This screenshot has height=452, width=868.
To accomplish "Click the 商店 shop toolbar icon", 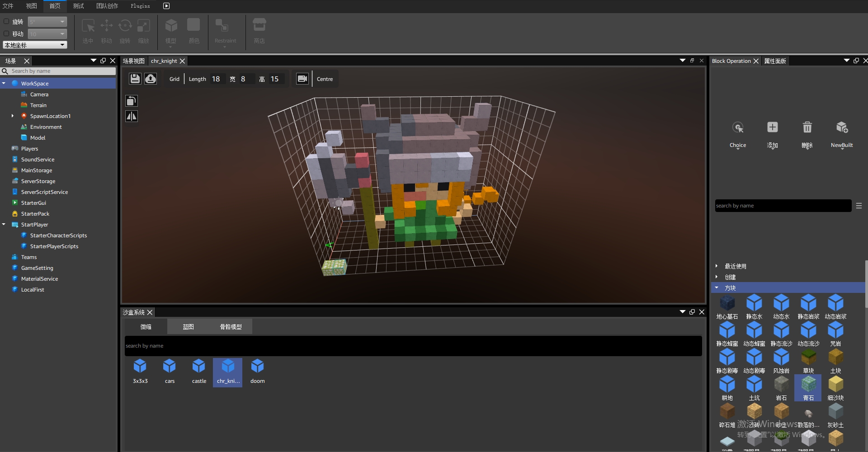I will (x=259, y=31).
